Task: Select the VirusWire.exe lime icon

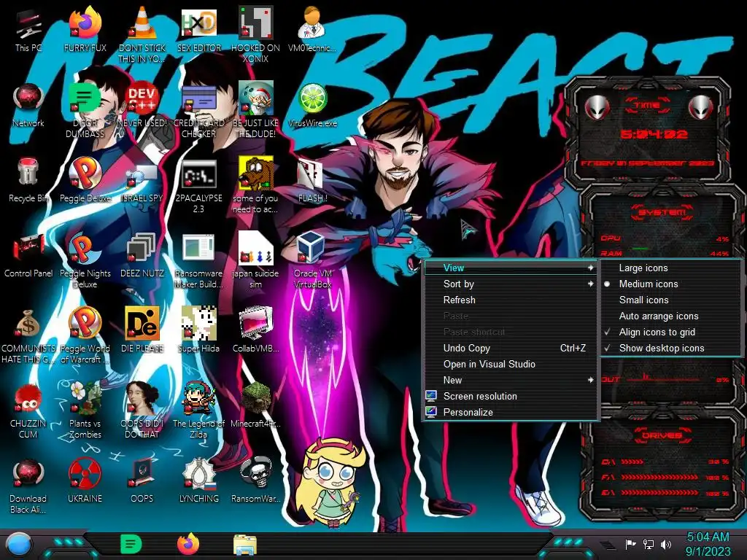Action: [x=312, y=106]
